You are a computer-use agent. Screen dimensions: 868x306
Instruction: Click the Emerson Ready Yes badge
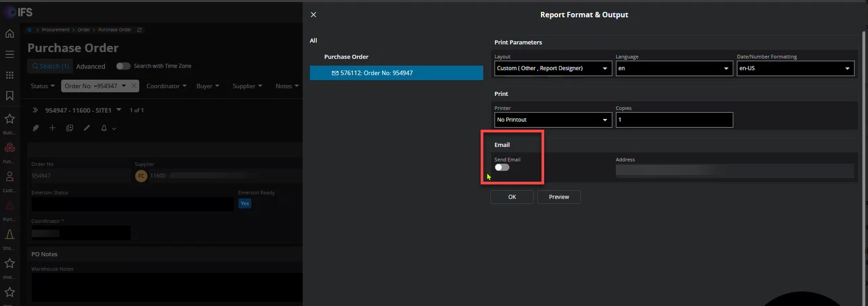245,203
